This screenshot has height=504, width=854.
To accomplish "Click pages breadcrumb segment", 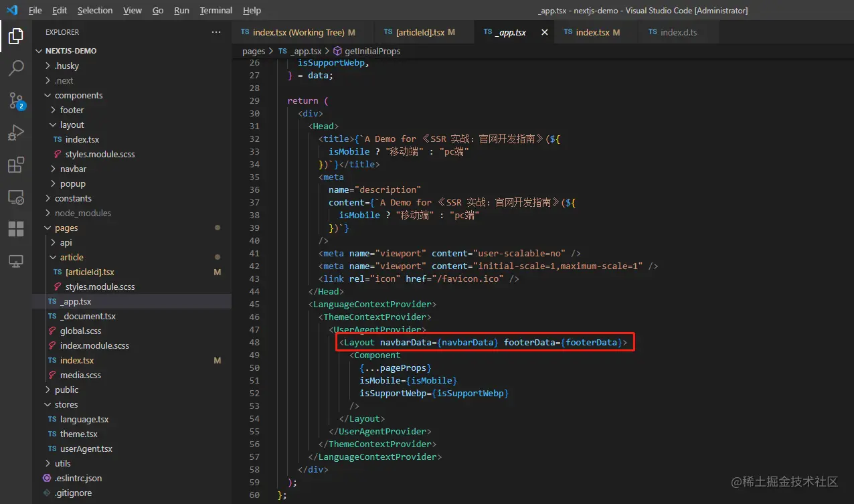I will (x=254, y=51).
